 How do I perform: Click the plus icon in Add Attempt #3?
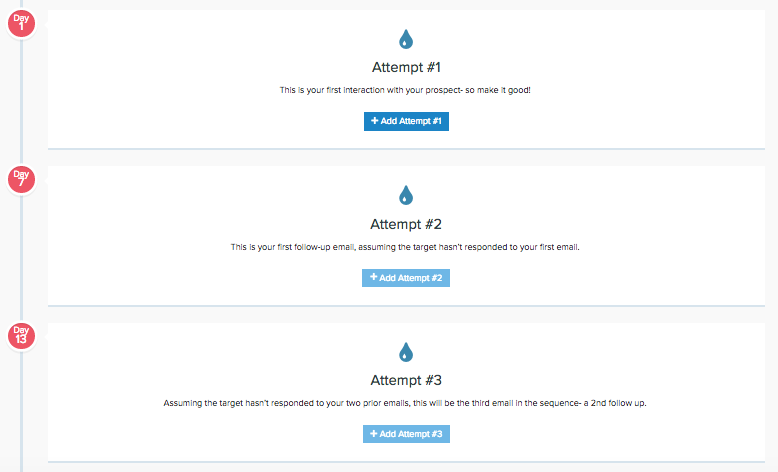pos(374,433)
